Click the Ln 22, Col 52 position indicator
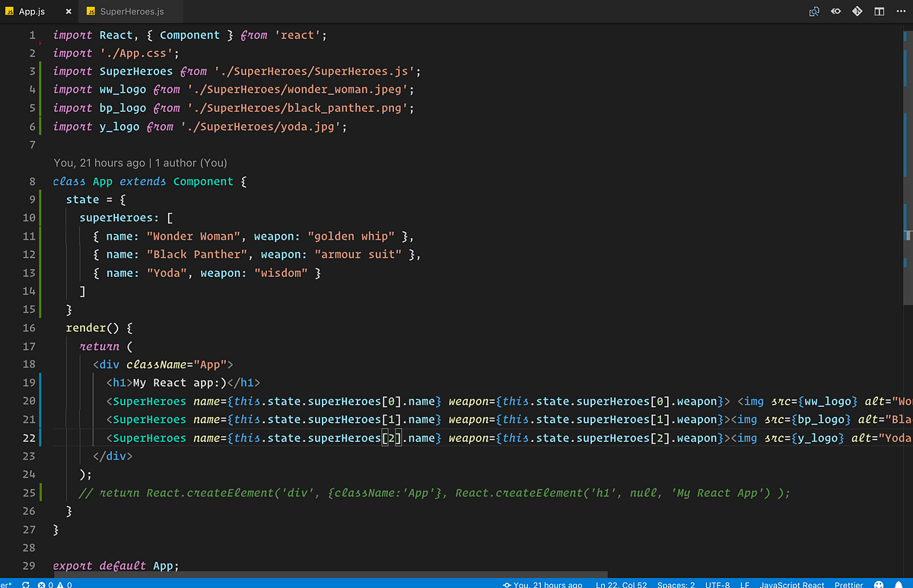This screenshot has height=588, width=913. pos(621,584)
